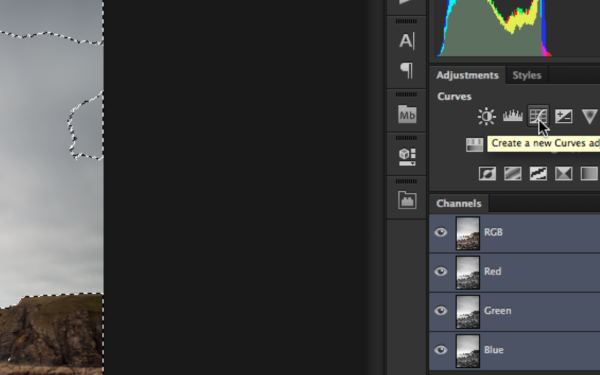Open the Character panel icon
The height and width of the screenshot is (375, 600).
pos(407,41)
